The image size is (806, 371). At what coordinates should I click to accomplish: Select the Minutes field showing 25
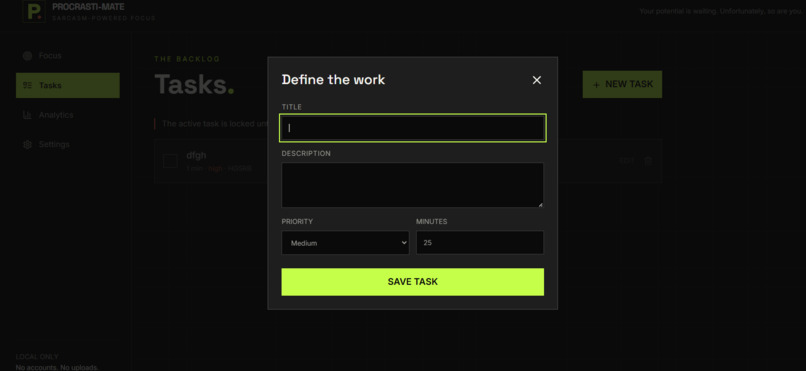pyautogui.click(x=480, y=243)
